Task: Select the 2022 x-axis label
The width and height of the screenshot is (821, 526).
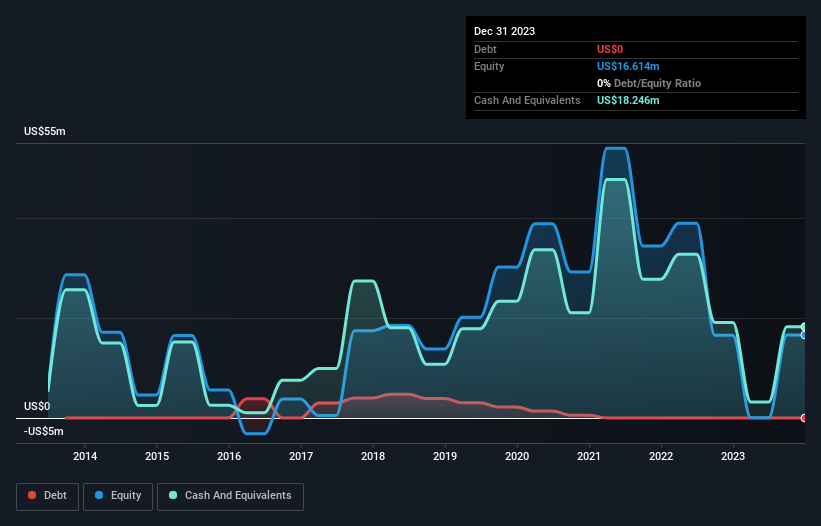Action: [x=661, y=456]
